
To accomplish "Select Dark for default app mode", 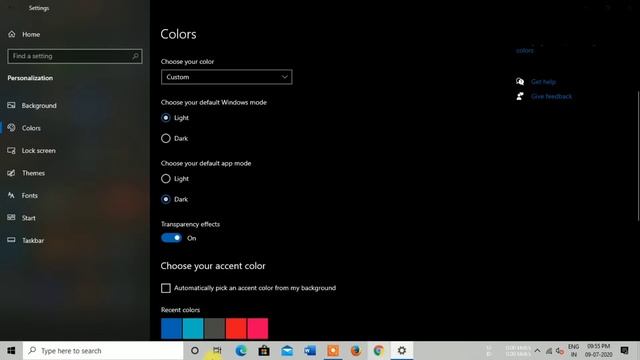I will (x=166, y=199).
